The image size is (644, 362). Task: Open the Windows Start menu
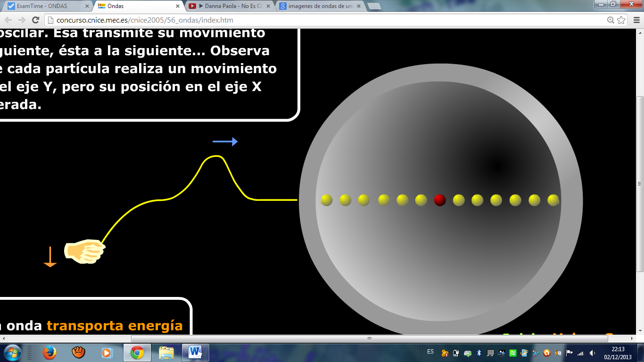coord(12,353)
